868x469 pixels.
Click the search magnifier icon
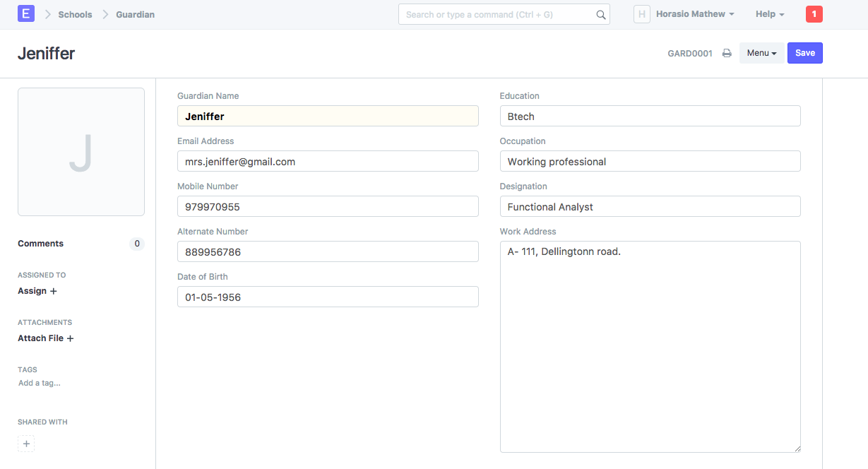[600, 15]
